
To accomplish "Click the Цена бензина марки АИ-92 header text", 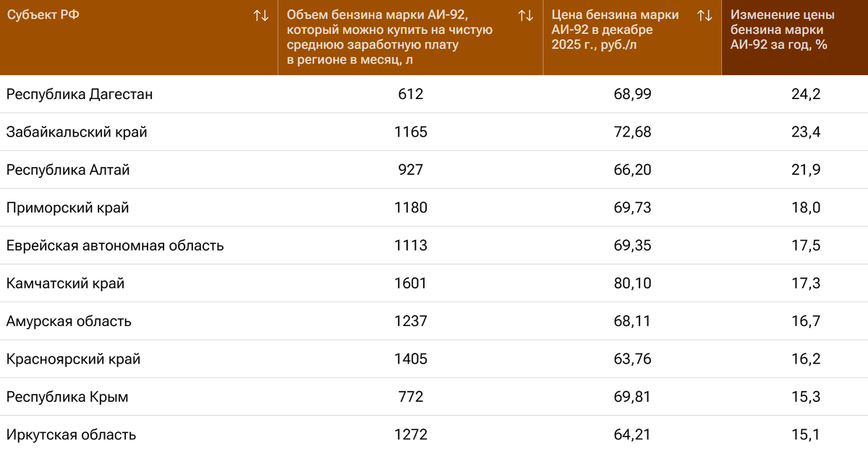I will pos(615,30).
